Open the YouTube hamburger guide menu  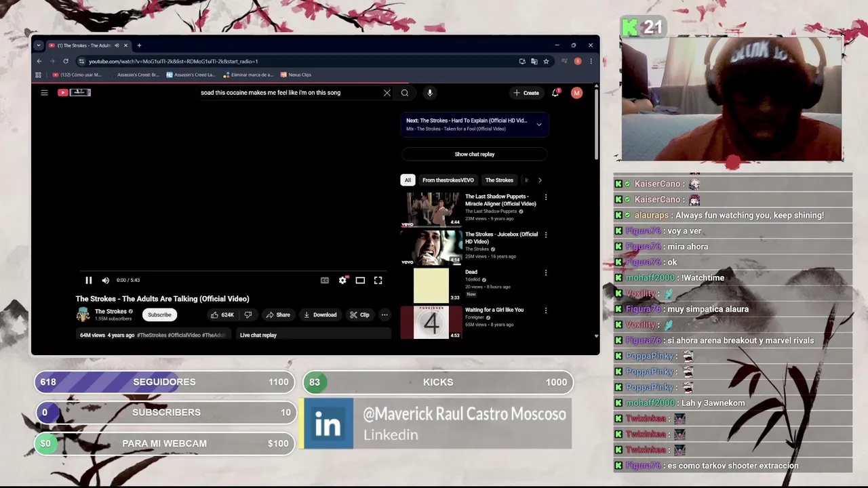coord(44,93)
